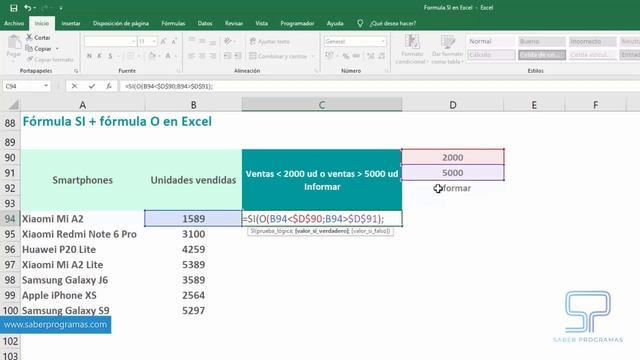Click the Undo arrow icon
This screenshot has height=360, width=640.
point(27,8)
